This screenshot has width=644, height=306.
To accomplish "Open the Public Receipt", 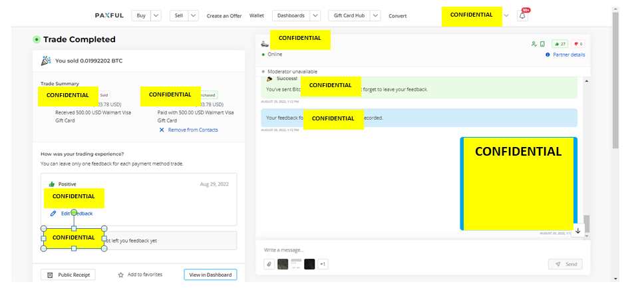I will coord(68,275).
